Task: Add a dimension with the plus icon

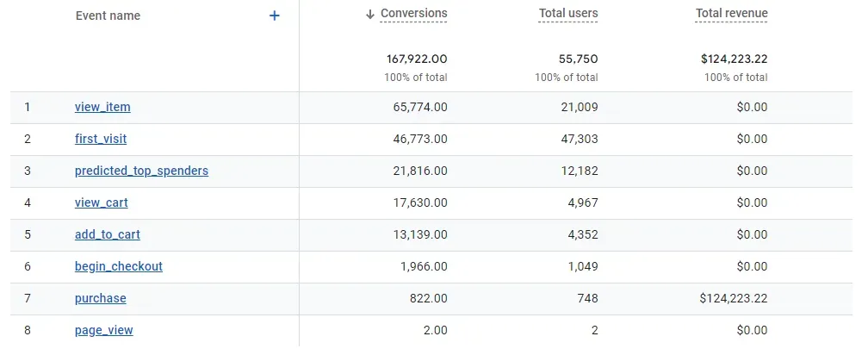Action: click(274, 16)
